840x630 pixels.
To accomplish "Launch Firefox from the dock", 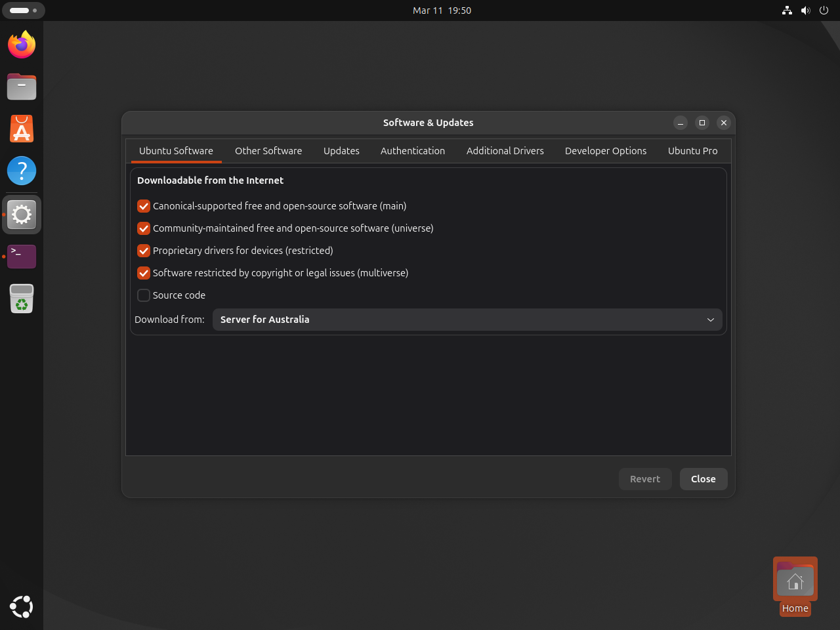I will pos(21,45).
